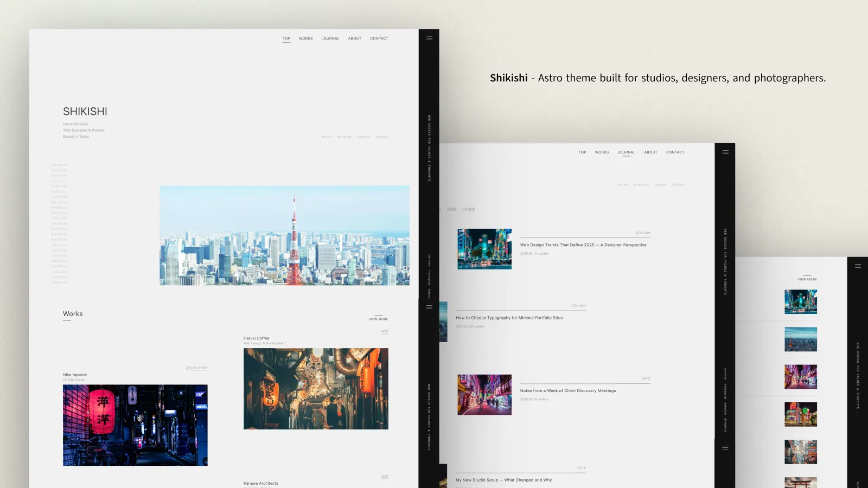Open the hamburger menu on the Journal page sidebar

[x=725, y=152]
